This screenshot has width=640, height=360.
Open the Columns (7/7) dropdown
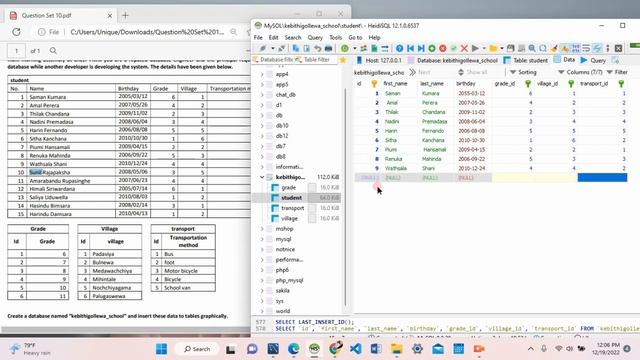(x=580, y=72)
